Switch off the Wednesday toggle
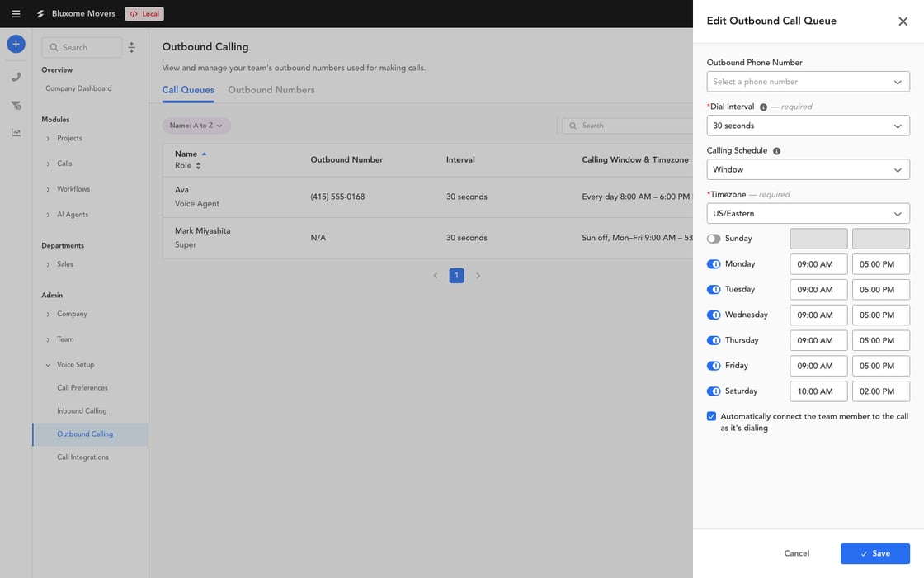Image resolution: width=924 pixels, height=578 pixels. (x=714, y=315)
